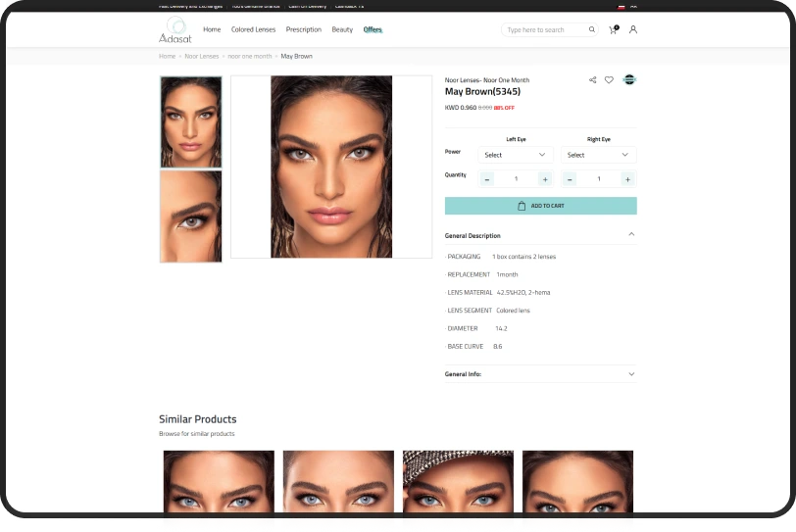
Task: Go to 'noor one month' breadcrumb
Action: click(250, 56)
